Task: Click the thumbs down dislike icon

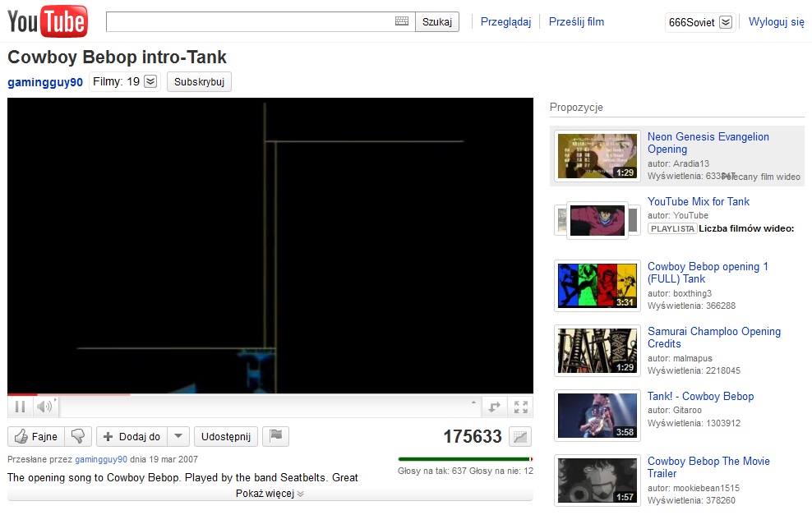Action: (78, 437)
